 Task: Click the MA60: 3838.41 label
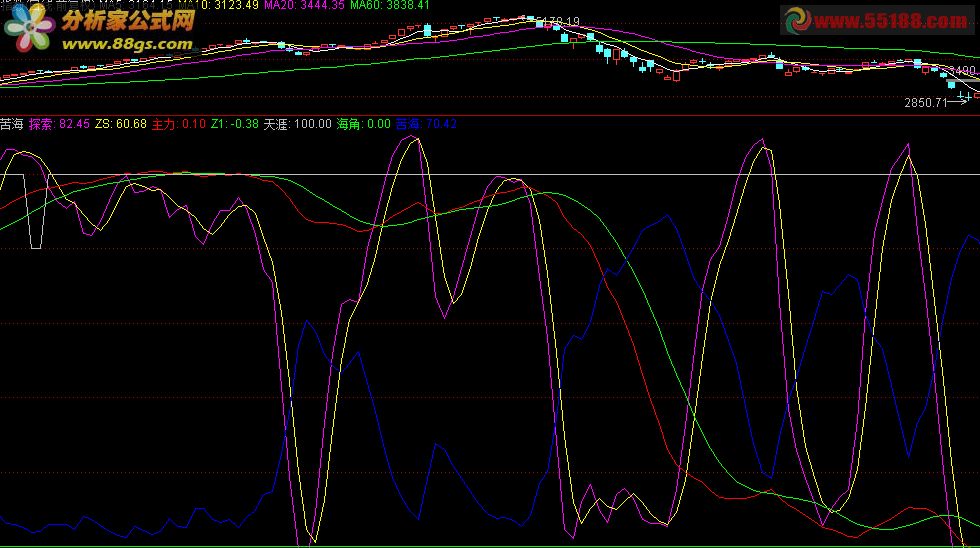coord(390,5)
